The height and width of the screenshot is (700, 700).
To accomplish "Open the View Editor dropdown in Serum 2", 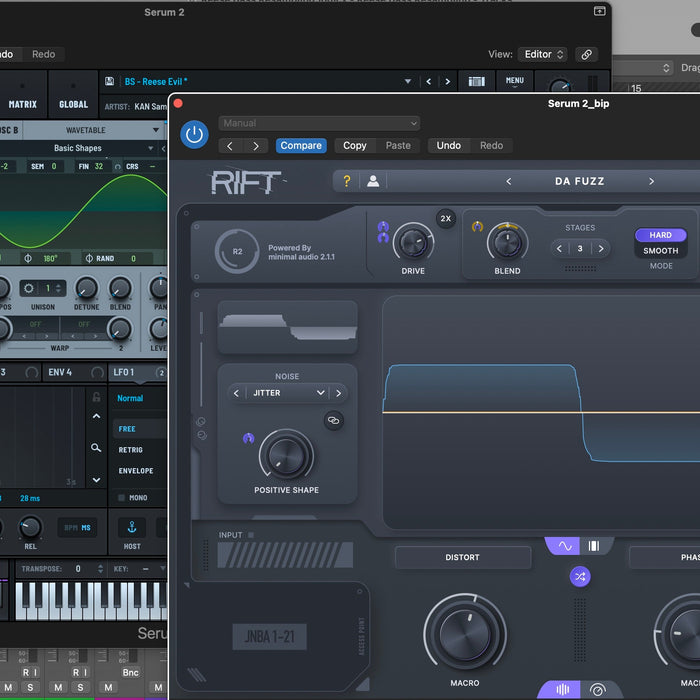I will pyautogui.click(x=542, y=54).
